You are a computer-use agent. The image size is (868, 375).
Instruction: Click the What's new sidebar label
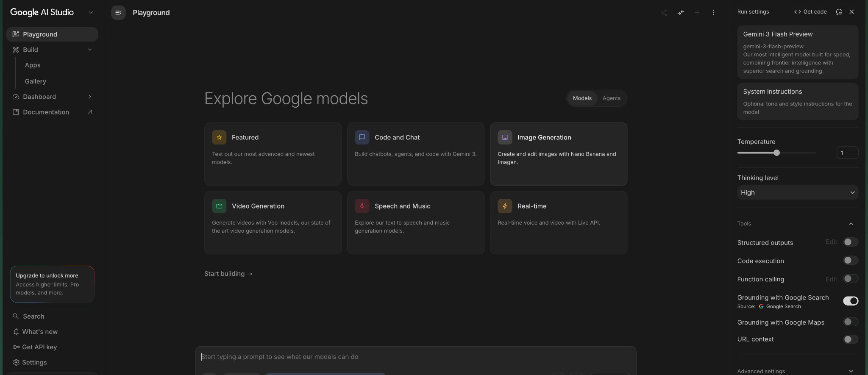pos(40,332)
